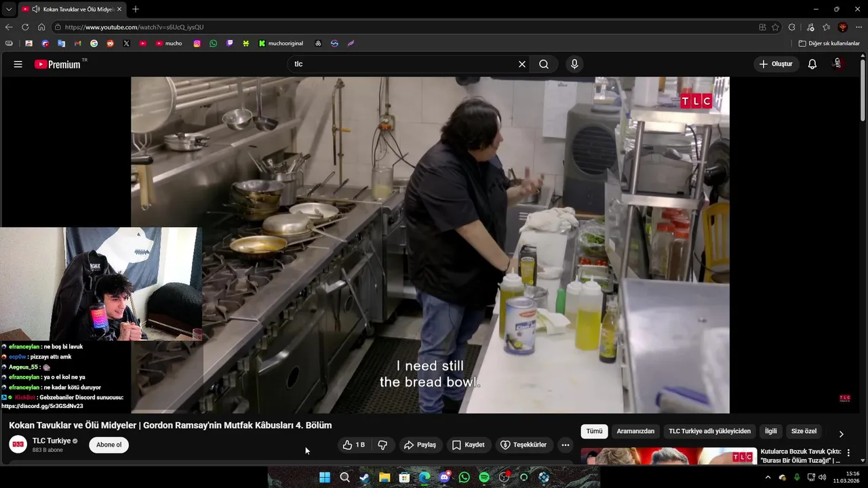
Task: Open the mucho bookmark
Action: tap(169, 43)
